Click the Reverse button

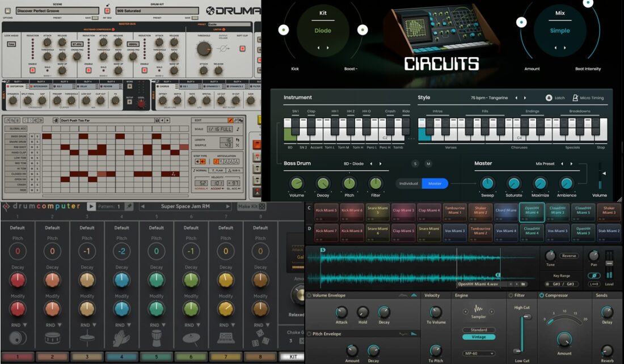pyautogui.click(x=568, y=256)
